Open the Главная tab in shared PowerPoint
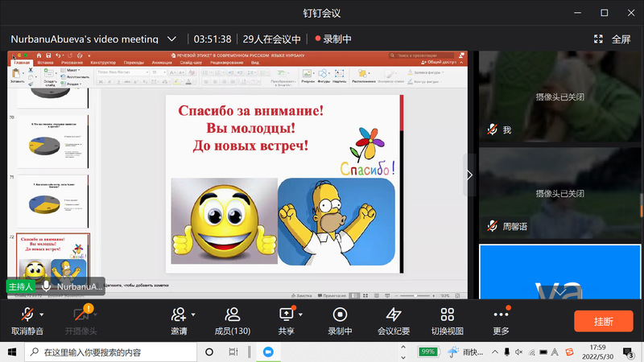The width and height of the screenshot is (644, 362). (x=22, y=63)
